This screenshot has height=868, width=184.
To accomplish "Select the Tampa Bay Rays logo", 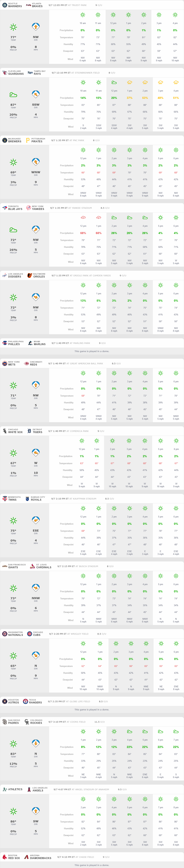I will 30,73.
